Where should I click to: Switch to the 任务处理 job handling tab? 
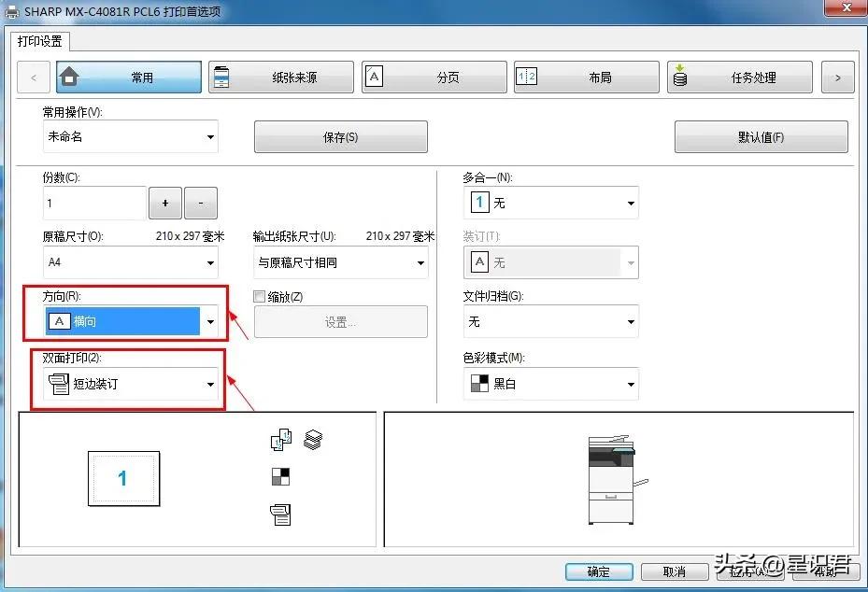738,77
